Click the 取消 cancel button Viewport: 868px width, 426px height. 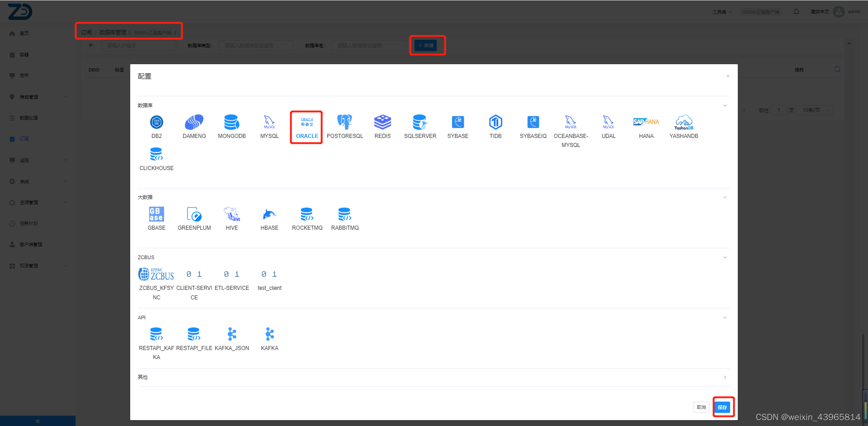(x=701, y=407)
